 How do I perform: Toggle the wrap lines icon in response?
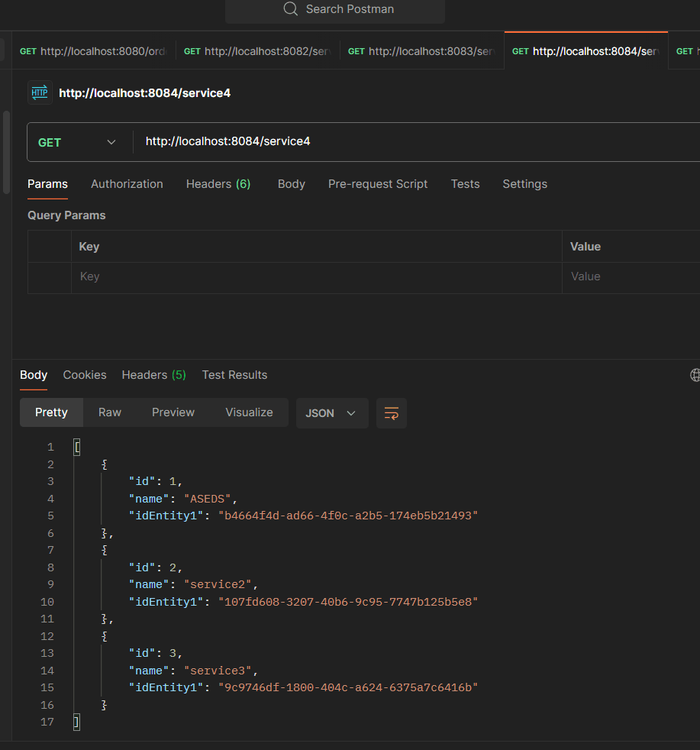pos(392,413)
